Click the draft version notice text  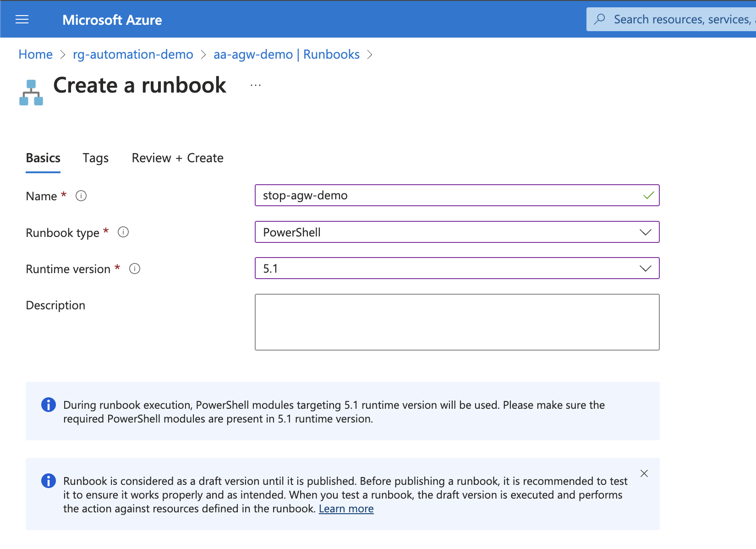(345, 495)
